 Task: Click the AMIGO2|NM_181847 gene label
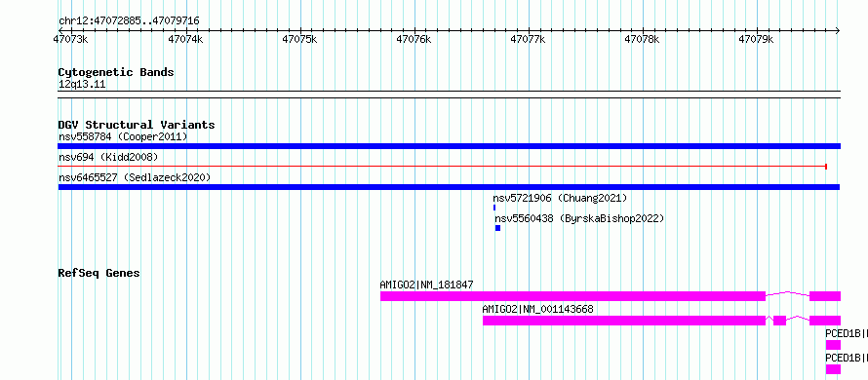(426, 285)
